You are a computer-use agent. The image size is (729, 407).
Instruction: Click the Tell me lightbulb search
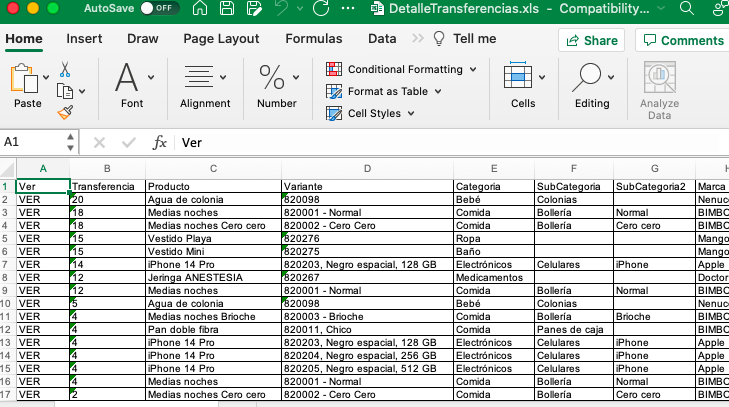click(x=464, y=39)
